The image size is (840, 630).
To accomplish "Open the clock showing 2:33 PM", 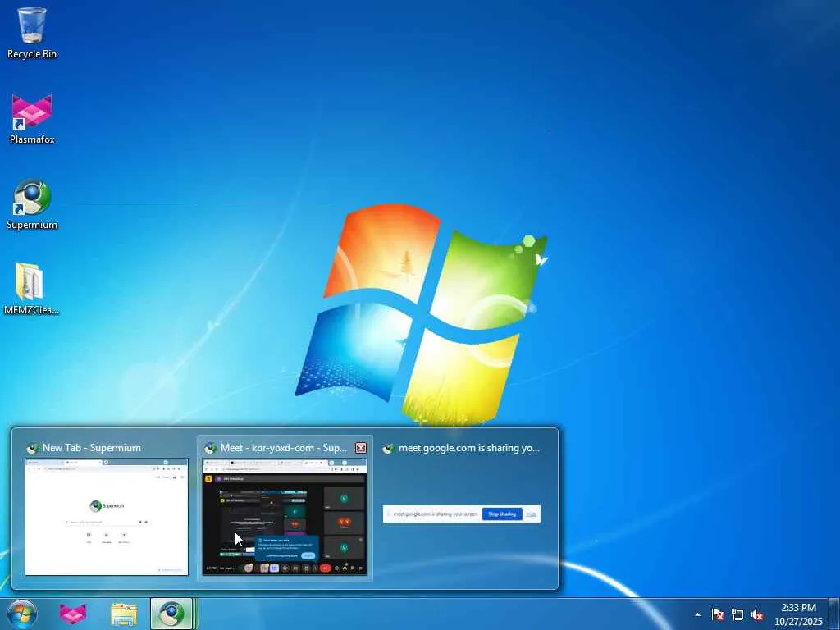I will [x=798, y=614].
